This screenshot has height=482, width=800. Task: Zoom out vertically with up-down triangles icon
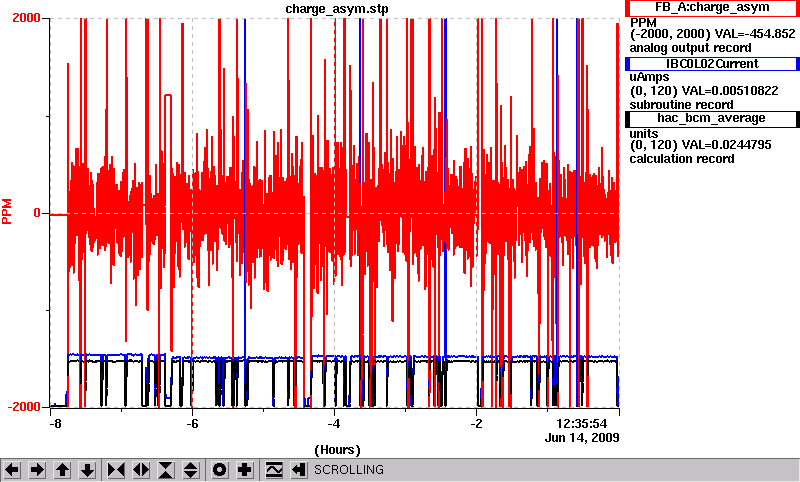coord(191,470)
